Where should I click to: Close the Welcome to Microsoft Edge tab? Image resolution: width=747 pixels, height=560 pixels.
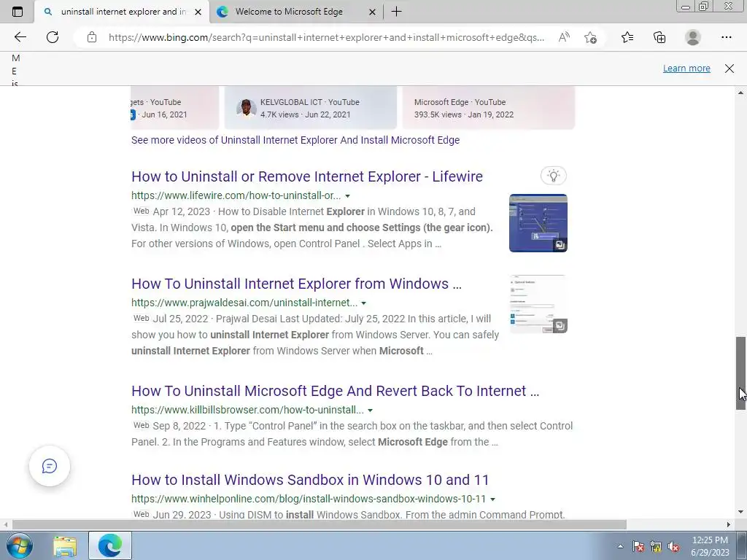373,12
